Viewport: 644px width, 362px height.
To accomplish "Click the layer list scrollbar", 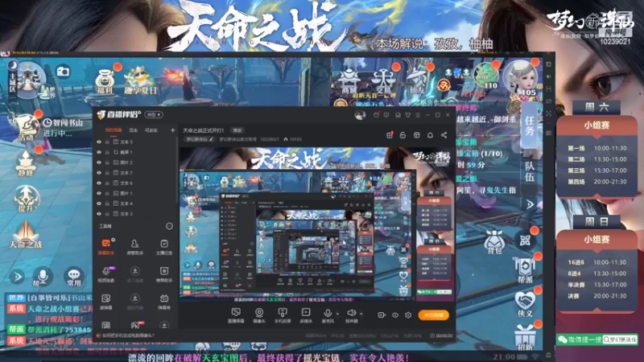I will pos(177,168).
